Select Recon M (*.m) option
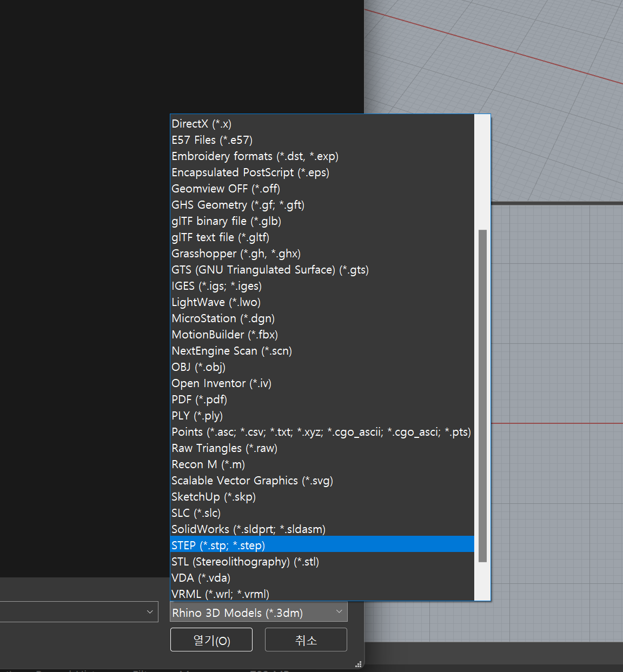Viewport: 623px width, 672px height. (322, 464)
